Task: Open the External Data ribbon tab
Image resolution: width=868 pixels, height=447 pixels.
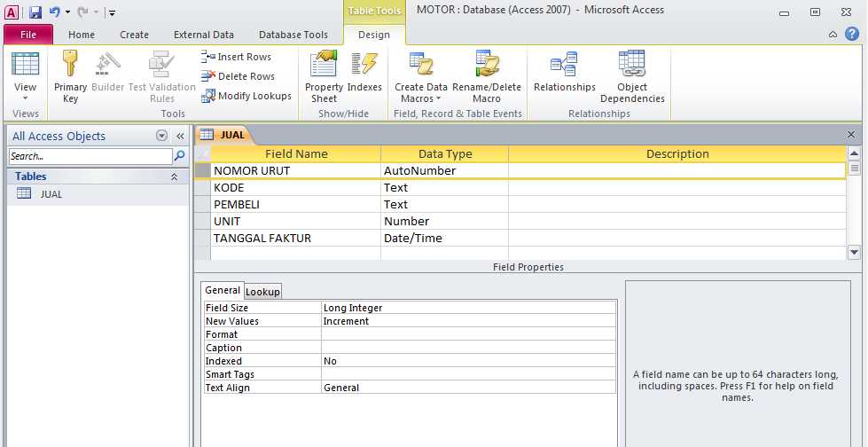Action: click(x=204, y=35)
